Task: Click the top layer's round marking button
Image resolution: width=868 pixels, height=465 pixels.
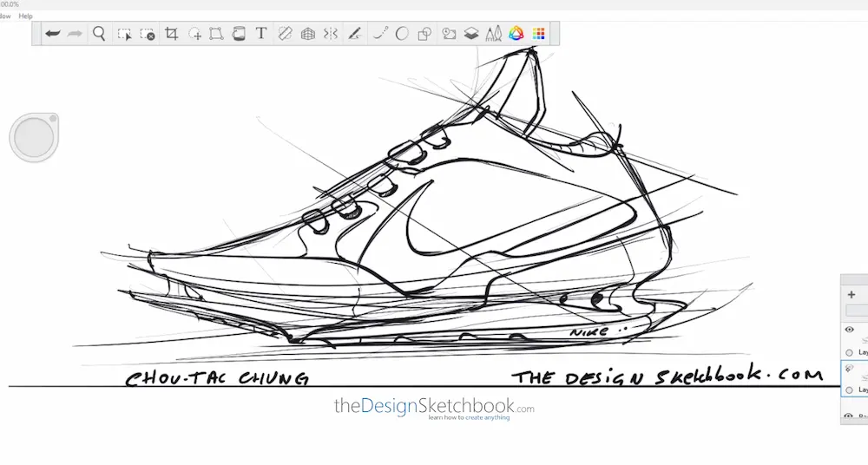Action: click(849, 352)
